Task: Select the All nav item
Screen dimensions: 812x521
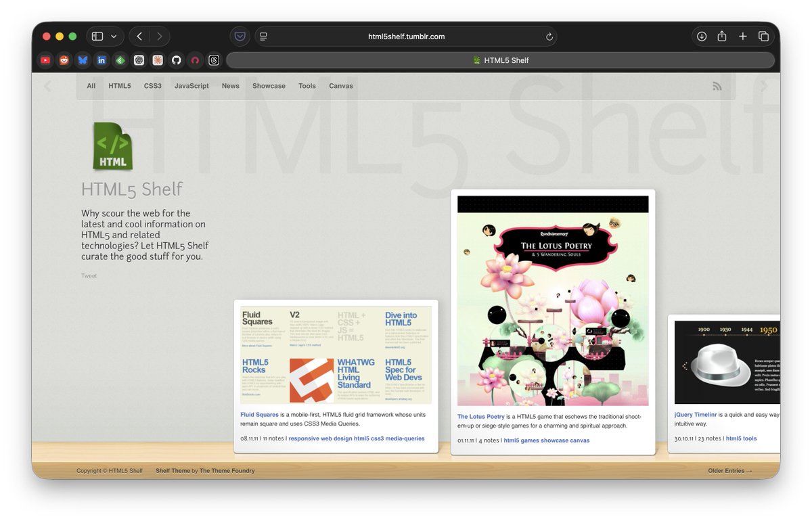Action: [91, 86]
